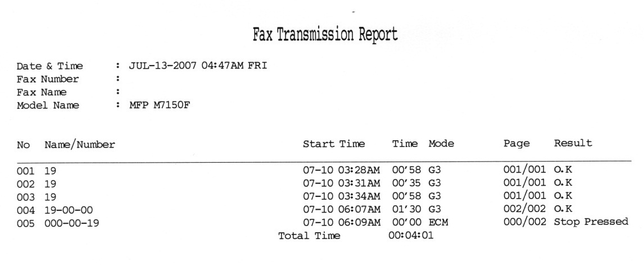The width and height of the screenshot is (644, 267).
Task: Select the MFP M7150F model value
Action: tap(160, 105)
